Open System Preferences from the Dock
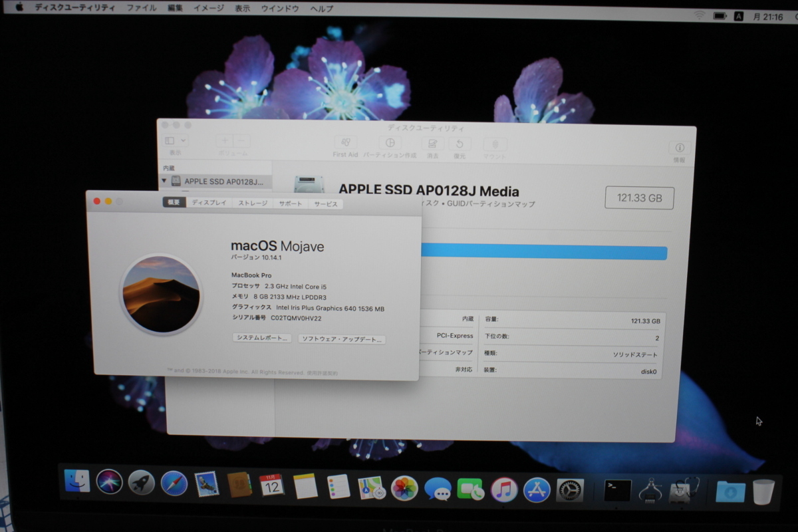 click(570, 491)
